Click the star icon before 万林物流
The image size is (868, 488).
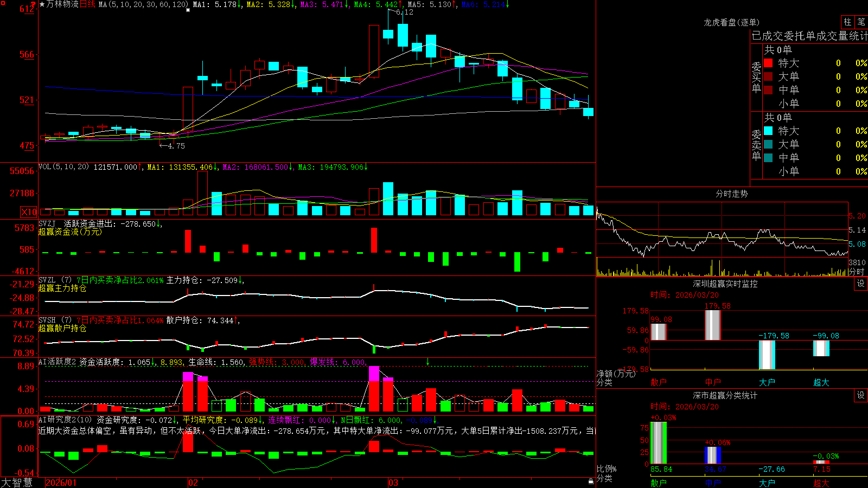(x=42, y=4)
